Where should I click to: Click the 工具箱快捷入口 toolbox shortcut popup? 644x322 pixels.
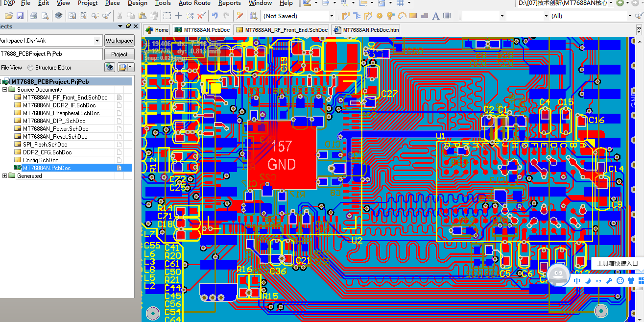pyautogui.click(x=617, y=263)
